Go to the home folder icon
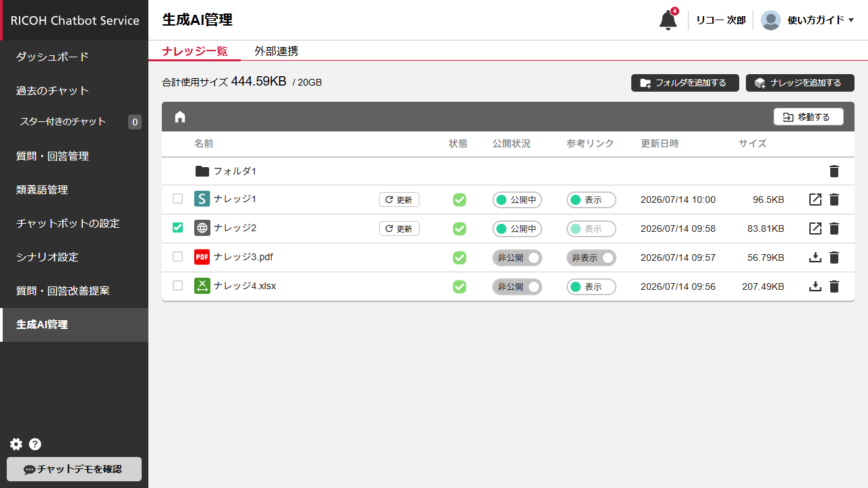The height and width of the screenshot is (488, 868). (180, 117)
